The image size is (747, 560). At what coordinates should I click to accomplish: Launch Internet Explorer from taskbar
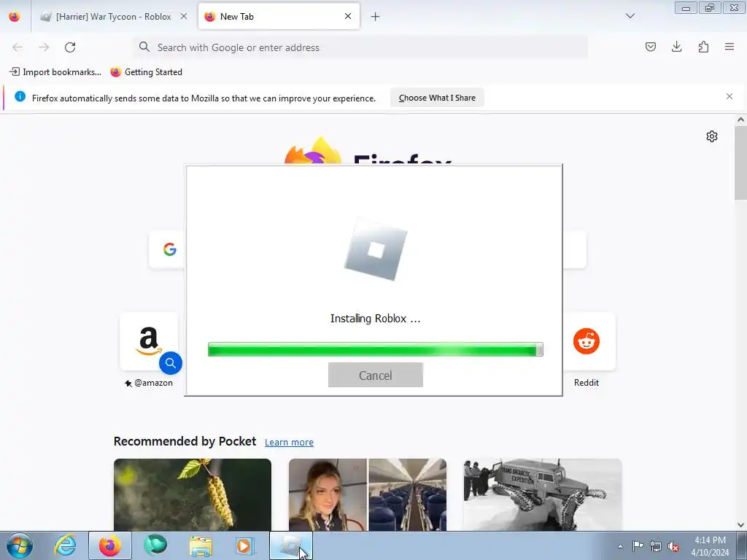tap(65, 545)
